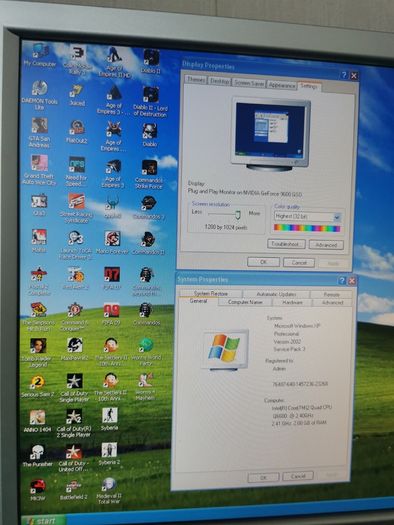Click the Medieval II Total War icon
This screenshot has width=394, height=525.
pos(109,491)
